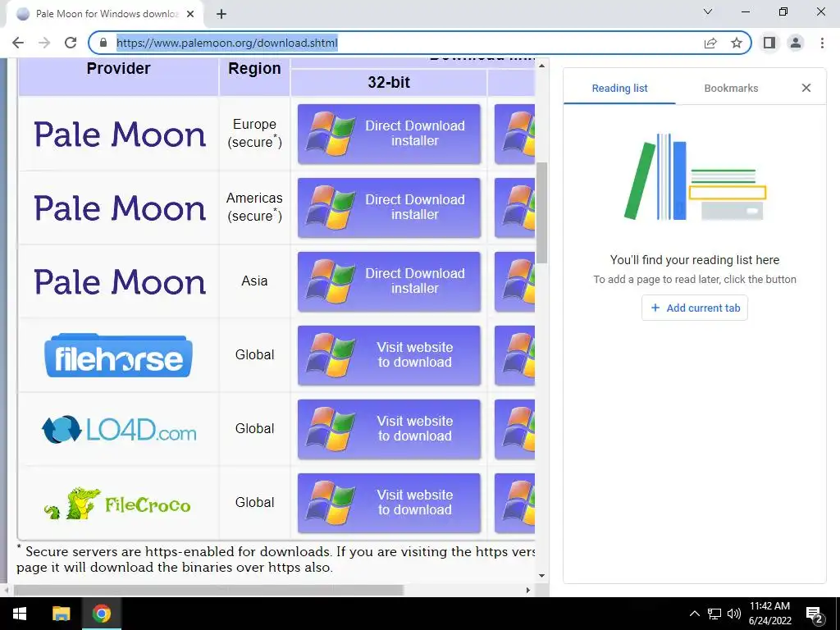Switch to Bookmarks tab
The height and width of the screenshot is (630, 840).
click(x=731, y=88)
